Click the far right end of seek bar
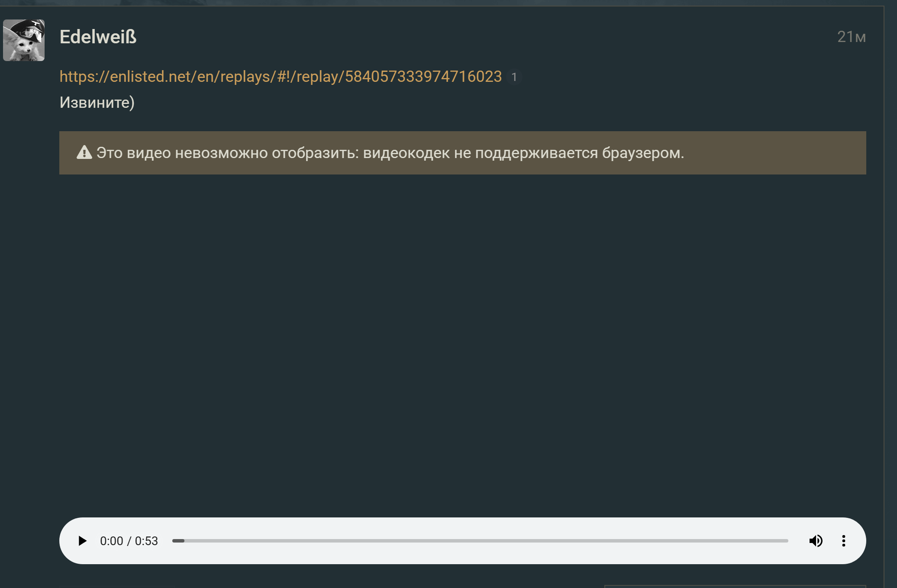This screenshot has height=588, width=897. click(x=785, y=541)
